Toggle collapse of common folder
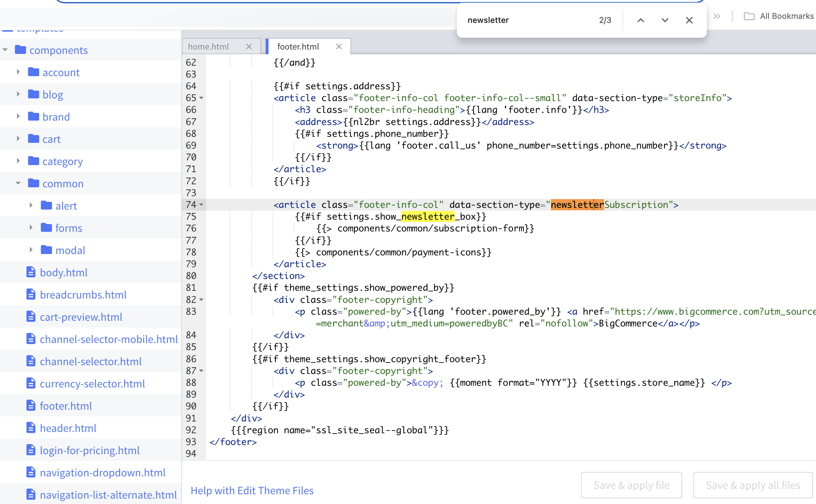This screenshot has height=504, width=816. click(x=18, y=184)
